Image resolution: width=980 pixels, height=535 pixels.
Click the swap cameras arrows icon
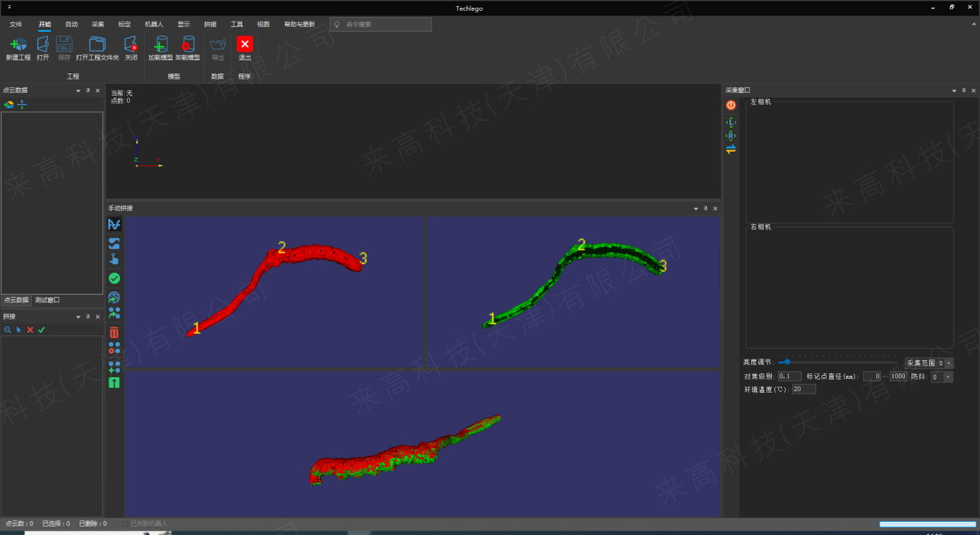coord(731,149)
